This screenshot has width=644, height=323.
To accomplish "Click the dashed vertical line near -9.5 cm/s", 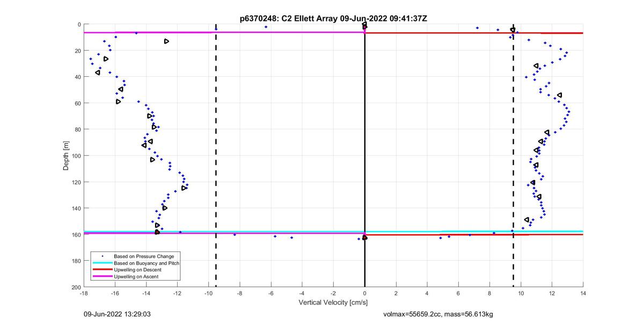I will (x=216, y=156).
